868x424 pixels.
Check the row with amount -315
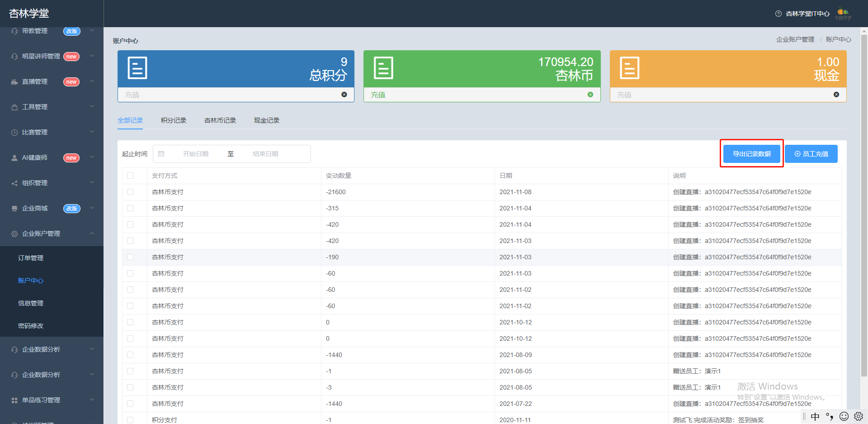click(x=130, y=208)
